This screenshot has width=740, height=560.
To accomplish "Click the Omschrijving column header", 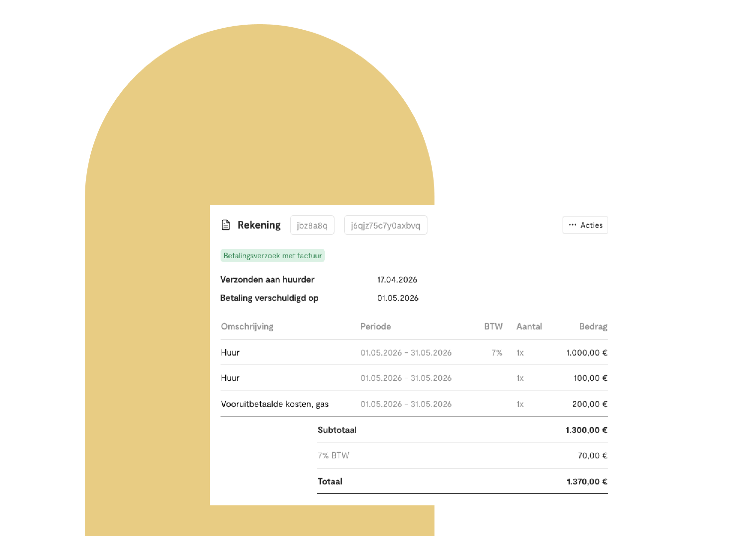I will [247, 327].
